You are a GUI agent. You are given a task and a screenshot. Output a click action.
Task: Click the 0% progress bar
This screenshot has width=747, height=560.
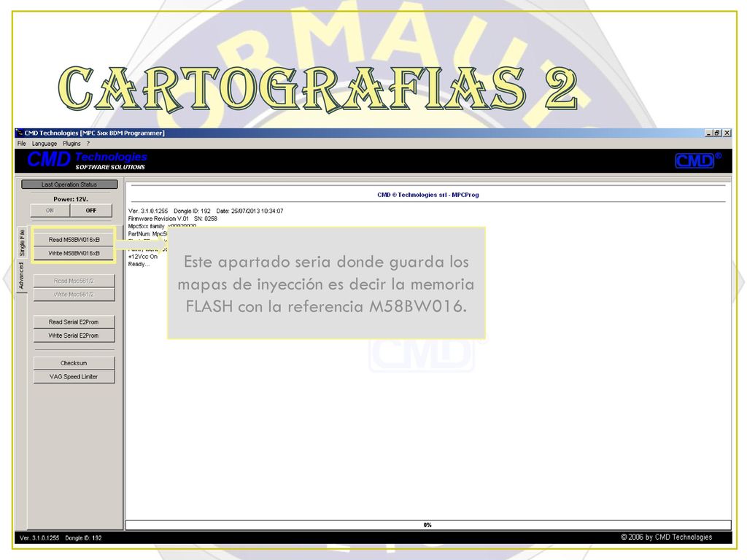427,525
